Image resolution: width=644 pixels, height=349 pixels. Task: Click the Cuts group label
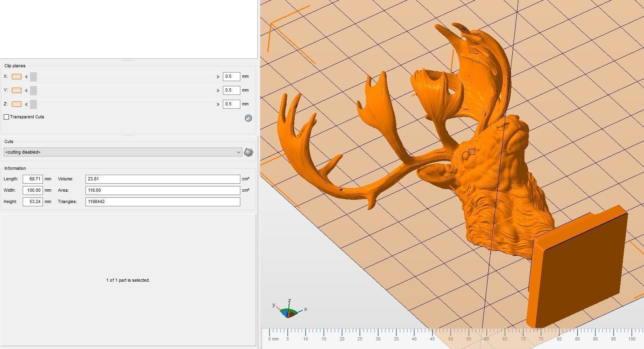[x=9, y=141]
